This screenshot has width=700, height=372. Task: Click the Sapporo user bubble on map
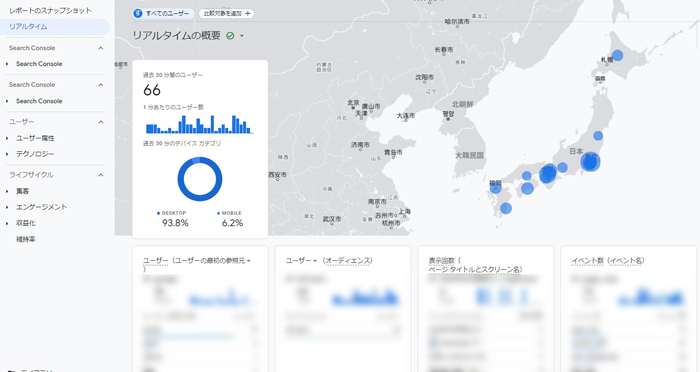(617, 55)
